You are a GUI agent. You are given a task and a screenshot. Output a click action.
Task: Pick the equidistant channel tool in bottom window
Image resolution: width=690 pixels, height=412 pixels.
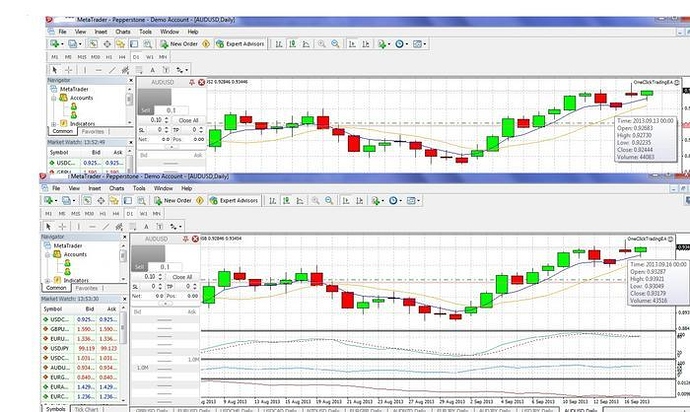(119, 227)
